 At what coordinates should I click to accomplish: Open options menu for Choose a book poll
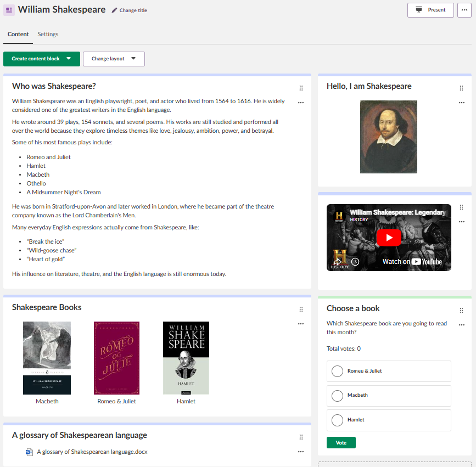click(461, 325)
